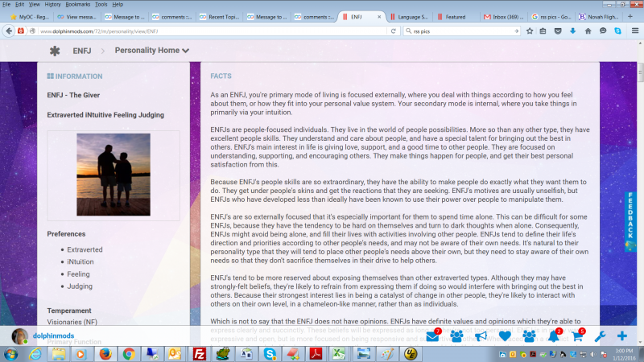
Task: Open the View menu
Action: click(34, 5)
